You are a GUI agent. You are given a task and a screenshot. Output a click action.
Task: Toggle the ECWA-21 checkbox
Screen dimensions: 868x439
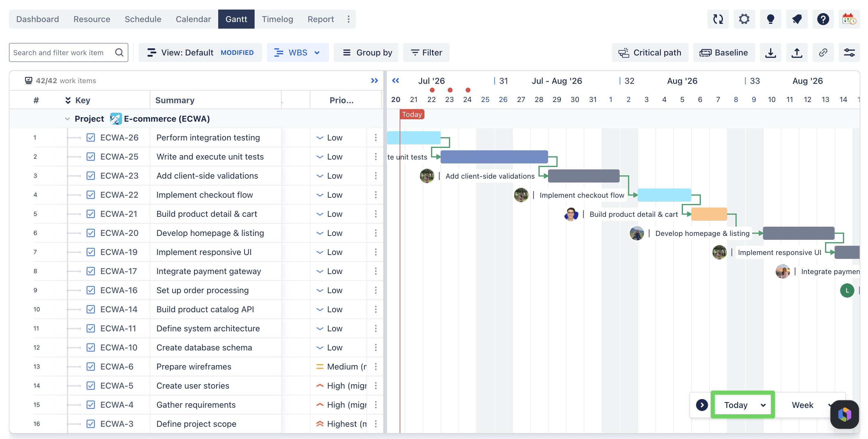[91, 214]
